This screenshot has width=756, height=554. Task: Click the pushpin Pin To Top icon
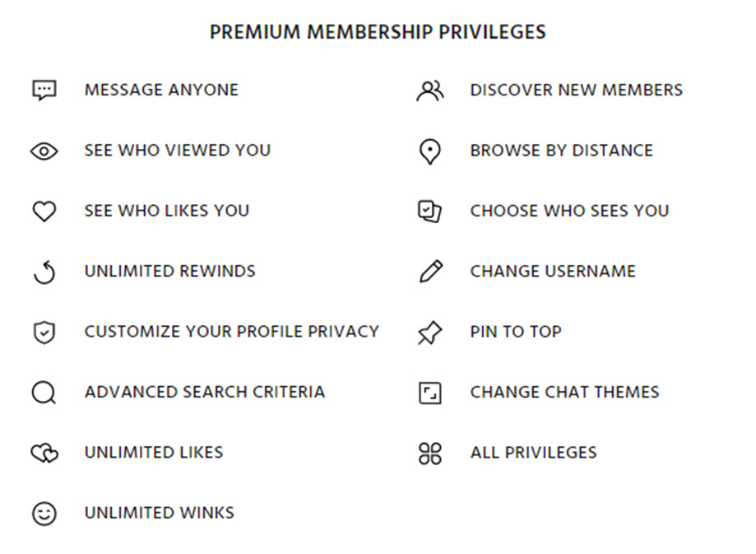click(429, 333)
